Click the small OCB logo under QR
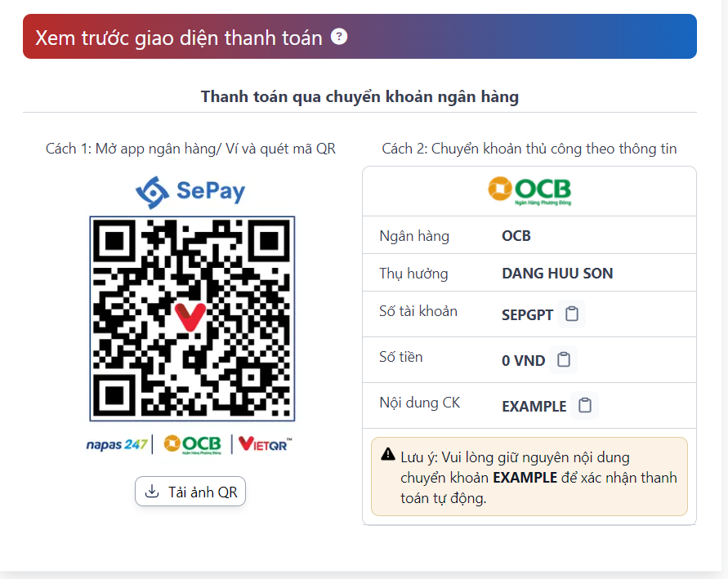728x579 pixels. pyautogui.click(x=192, y=444)
